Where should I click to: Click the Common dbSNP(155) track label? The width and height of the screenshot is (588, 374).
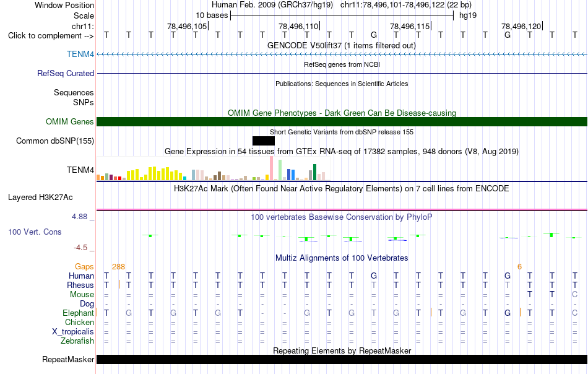54,141
